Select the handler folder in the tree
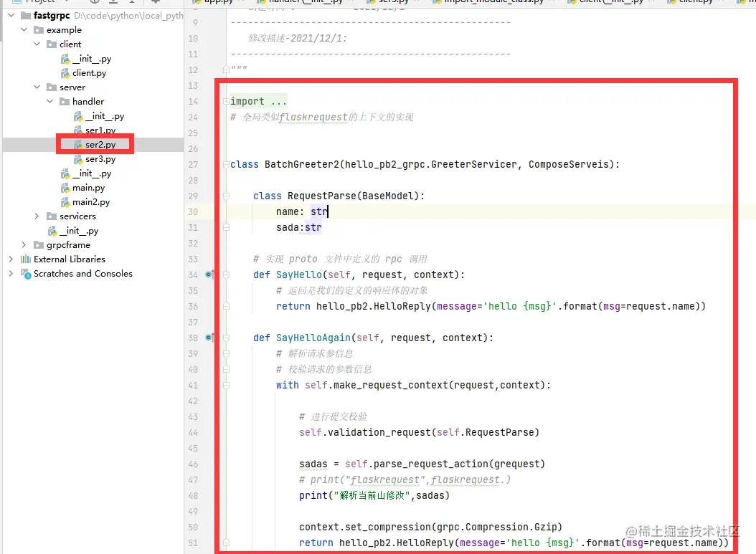This screenshot has width=756, height=554. click(88, 102)
